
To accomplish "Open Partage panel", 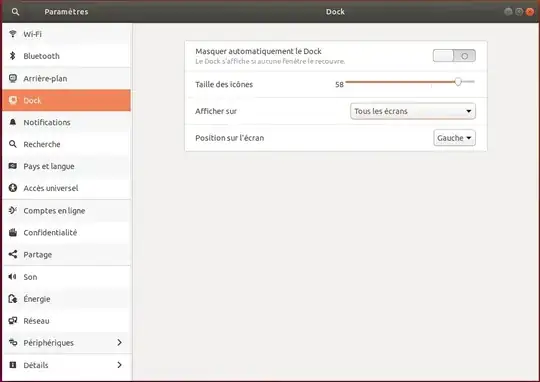I will coord(66,254).
